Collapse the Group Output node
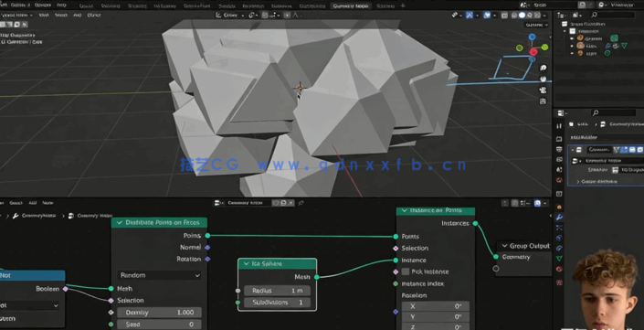Viewport: 644px width, 330px height. pyautogui.click(x=504, y=246)
